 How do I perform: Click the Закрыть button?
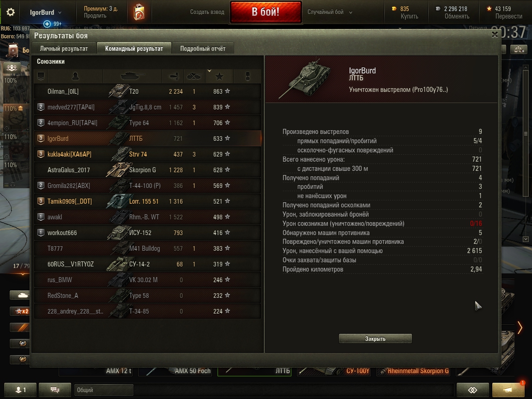click(375, 339)
